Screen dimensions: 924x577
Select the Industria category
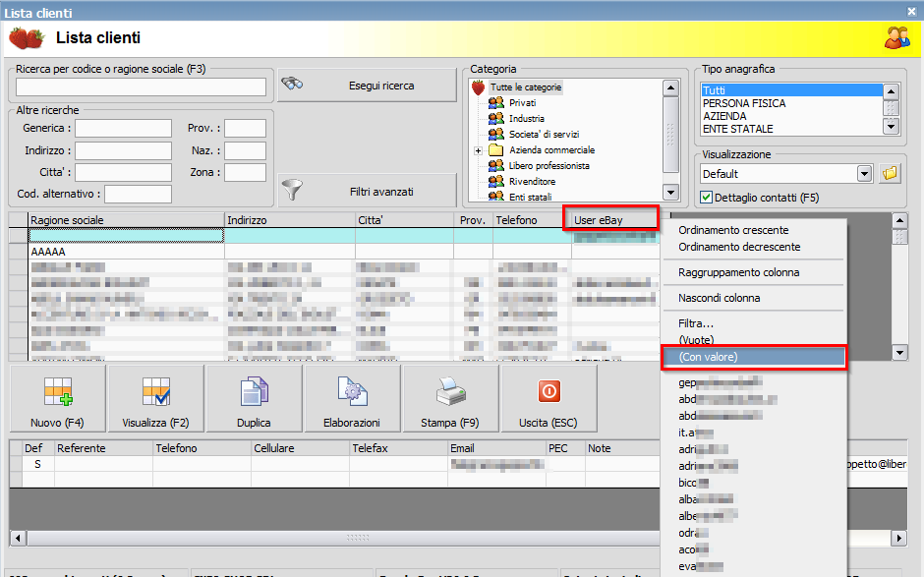[x=526, y=119]
